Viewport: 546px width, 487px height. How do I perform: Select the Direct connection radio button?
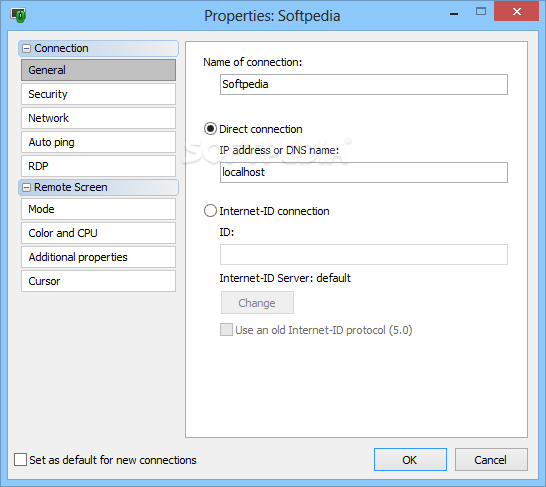pos(210,129)
